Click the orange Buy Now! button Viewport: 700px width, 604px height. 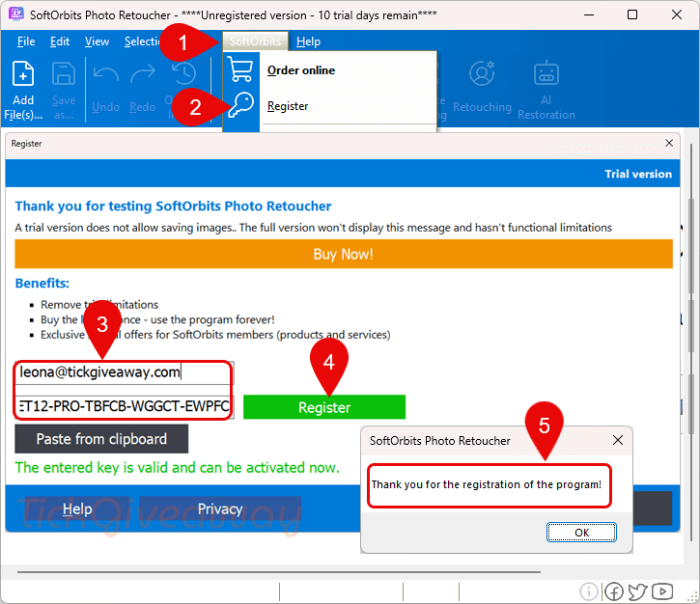344,254
